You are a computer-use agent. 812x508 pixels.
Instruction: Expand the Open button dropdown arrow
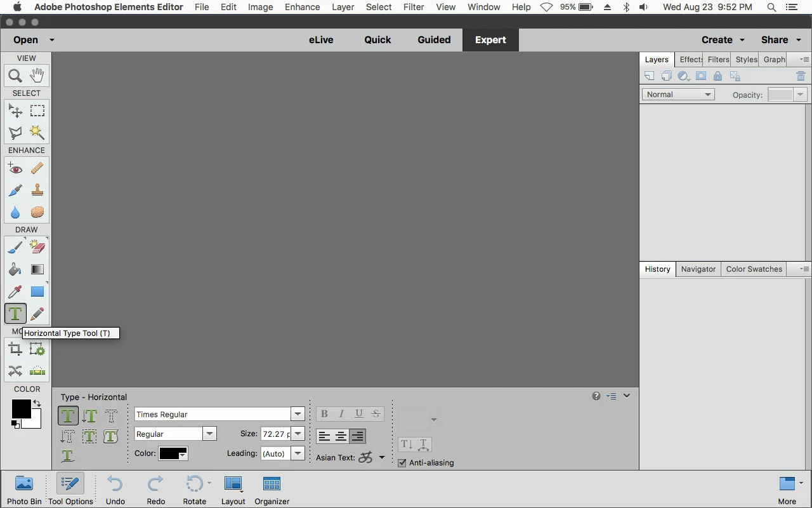click(51, 39)
